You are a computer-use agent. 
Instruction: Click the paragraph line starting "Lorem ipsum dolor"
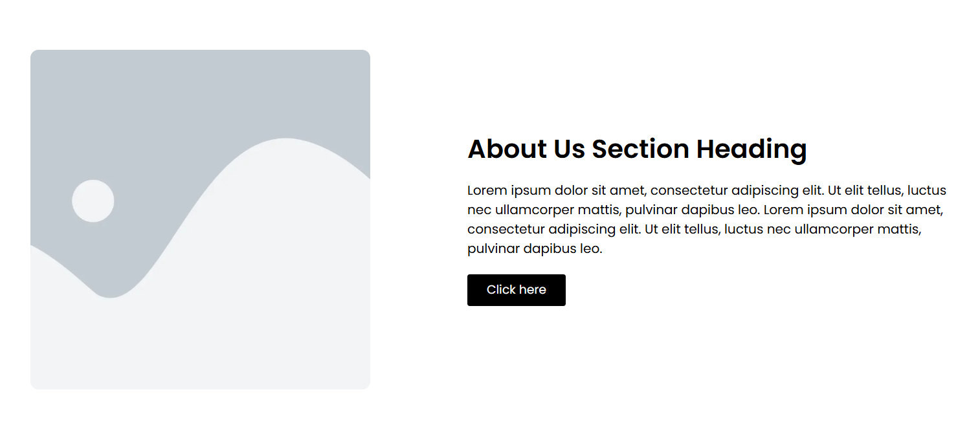(x=707, y=190)
